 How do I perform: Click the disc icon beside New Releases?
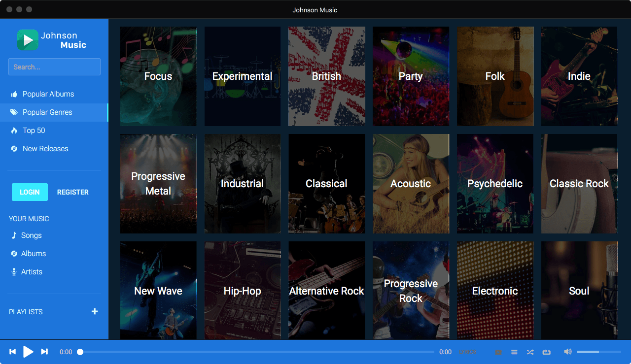point(14,149)
